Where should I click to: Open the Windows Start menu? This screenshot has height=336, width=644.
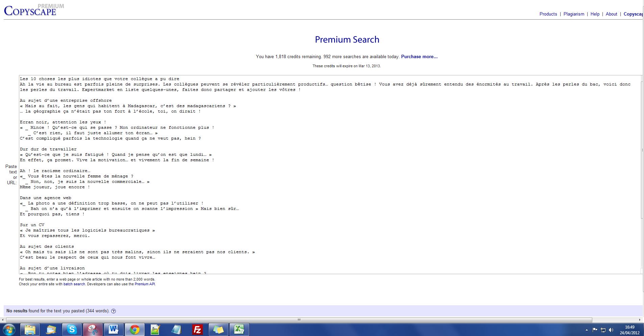(x=9, y=329)
